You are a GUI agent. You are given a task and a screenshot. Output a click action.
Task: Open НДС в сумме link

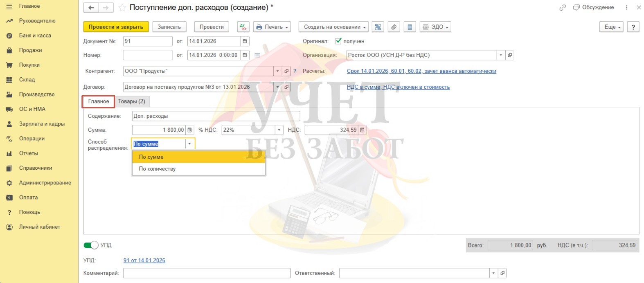(x=398, y=87)
